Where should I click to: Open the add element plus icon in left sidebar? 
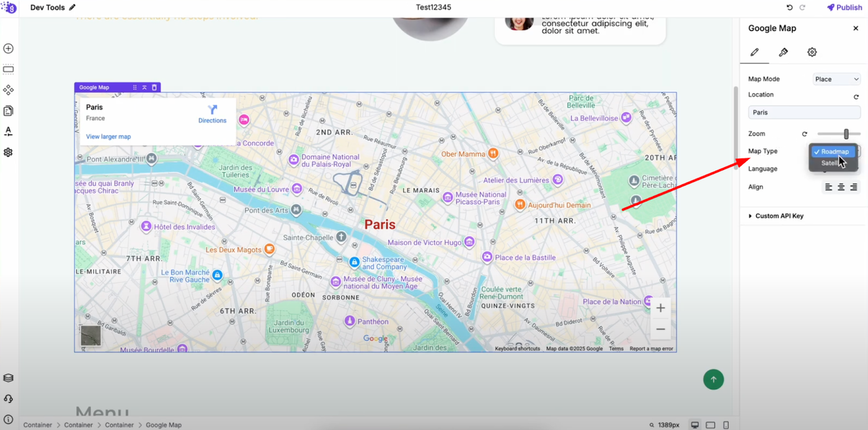[8, 48]
